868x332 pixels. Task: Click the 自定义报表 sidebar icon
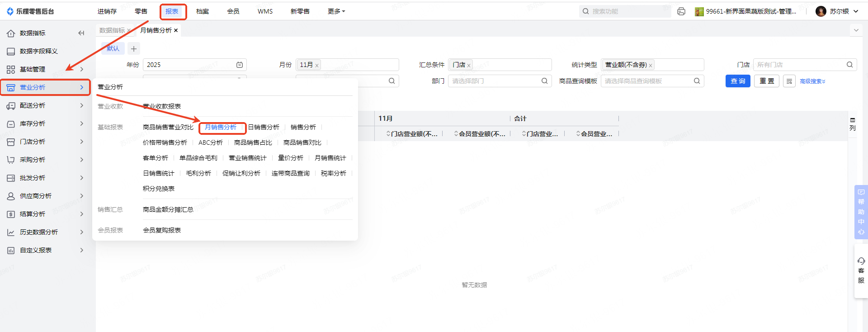coord(11,250)
